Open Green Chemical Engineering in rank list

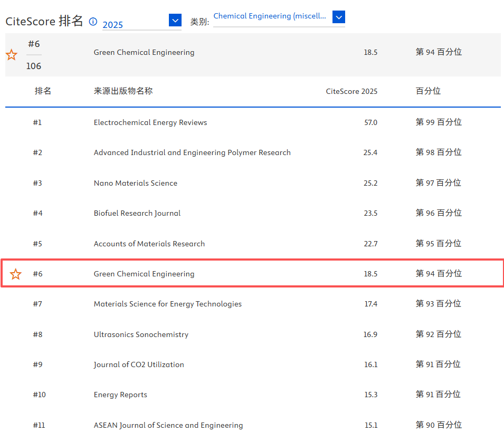[x=144, y=274]
